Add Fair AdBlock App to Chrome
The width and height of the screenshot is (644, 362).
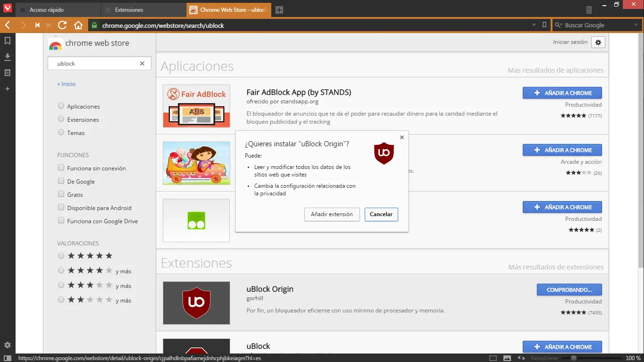tap(562, 93)
